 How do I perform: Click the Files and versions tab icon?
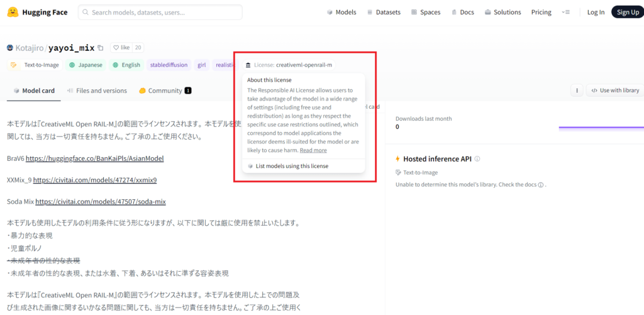(x=70, y=91)
